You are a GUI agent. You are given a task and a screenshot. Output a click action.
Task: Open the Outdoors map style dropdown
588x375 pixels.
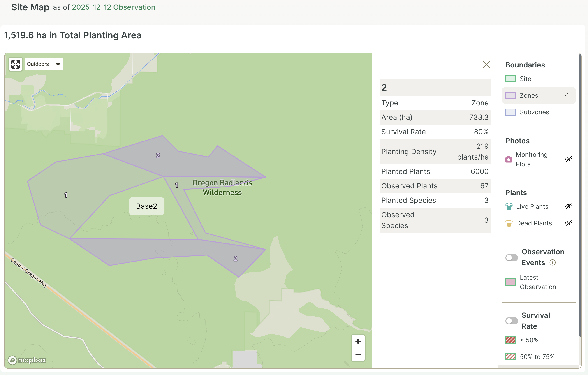44,64
